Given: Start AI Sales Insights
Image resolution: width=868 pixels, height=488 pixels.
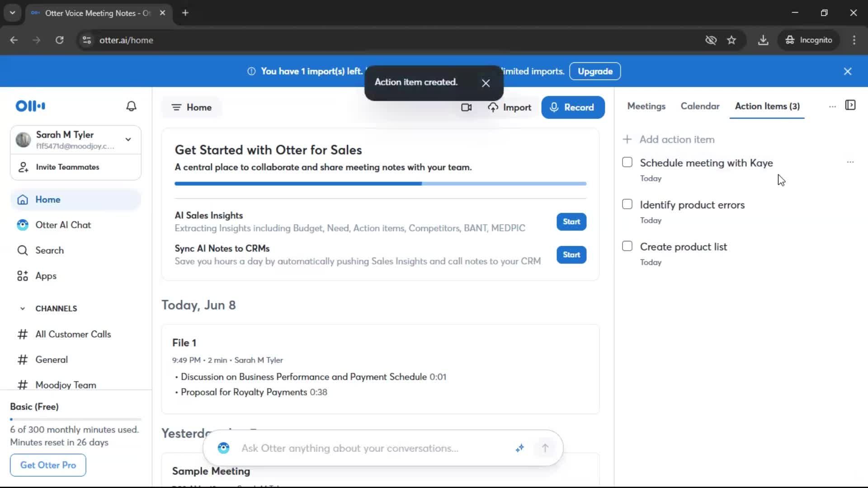Looking at the screenshot, I should (x=571, y=222).
